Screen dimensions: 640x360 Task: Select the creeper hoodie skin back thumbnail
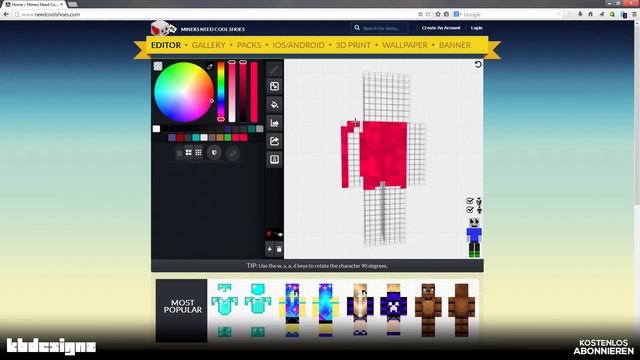coord(393,310)
